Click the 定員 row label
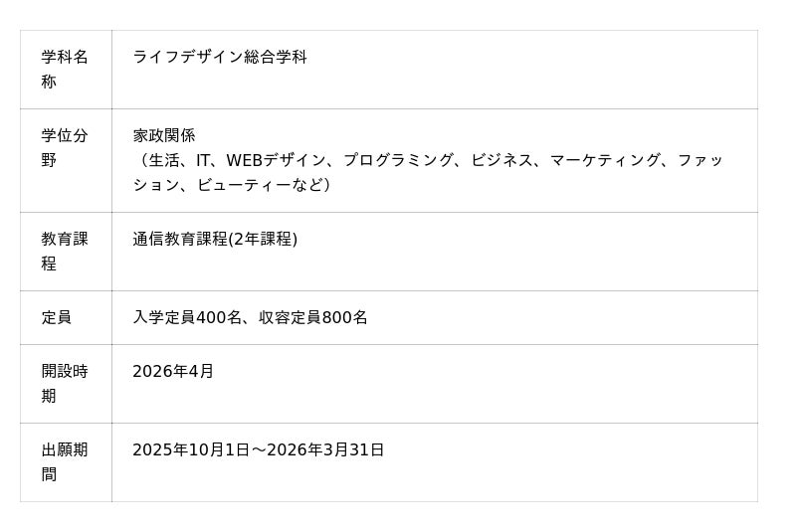 point(57,317)
